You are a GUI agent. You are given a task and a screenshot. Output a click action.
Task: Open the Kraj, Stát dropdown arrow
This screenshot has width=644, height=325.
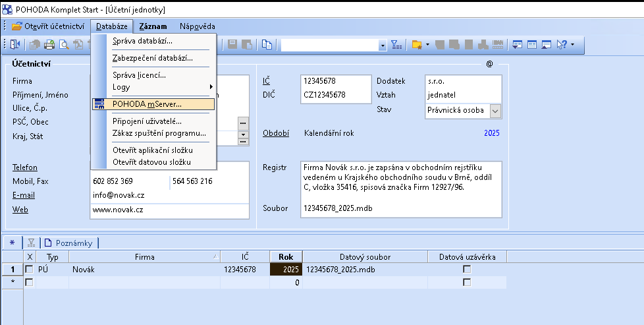click(x=243, y=134)
